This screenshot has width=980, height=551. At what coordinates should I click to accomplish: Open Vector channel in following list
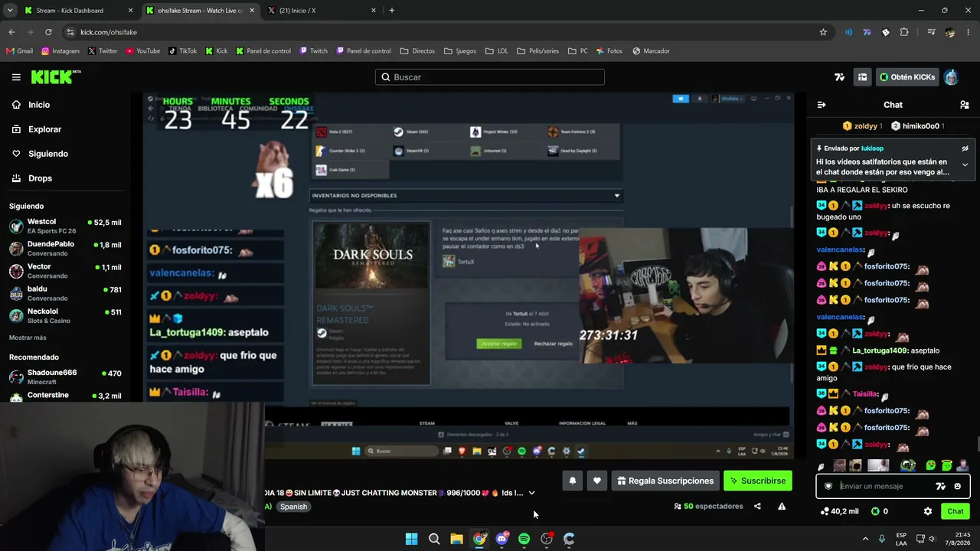click(65, 271)
